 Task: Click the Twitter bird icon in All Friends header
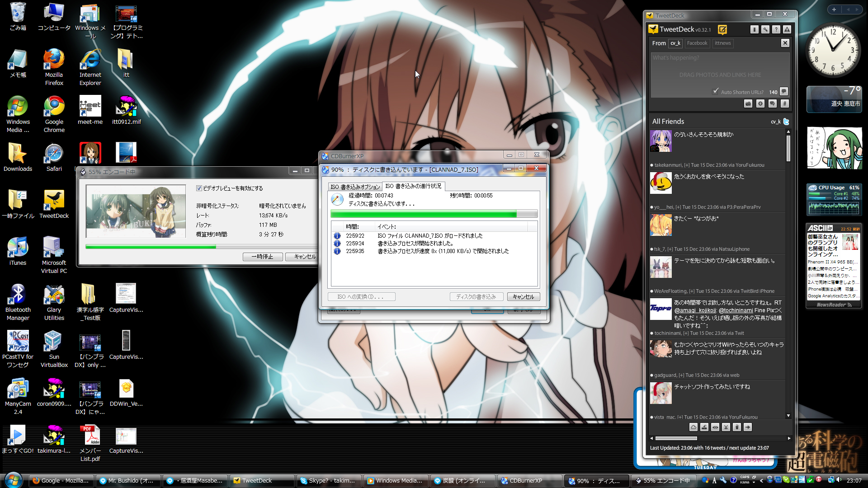[786, 122]
